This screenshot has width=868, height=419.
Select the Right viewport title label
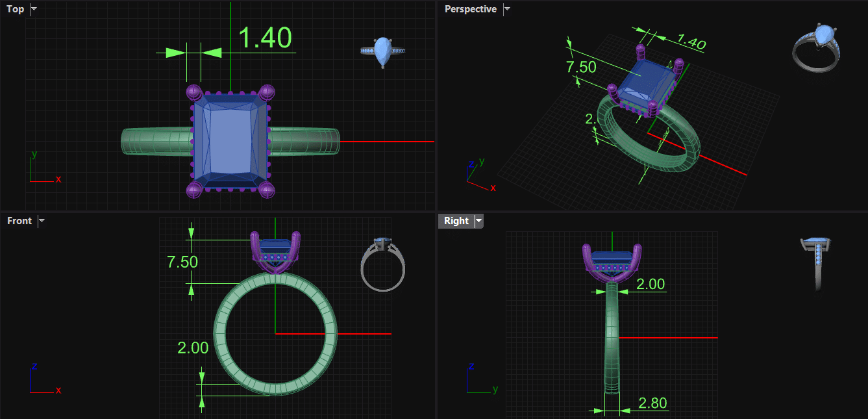click(456, 221)
